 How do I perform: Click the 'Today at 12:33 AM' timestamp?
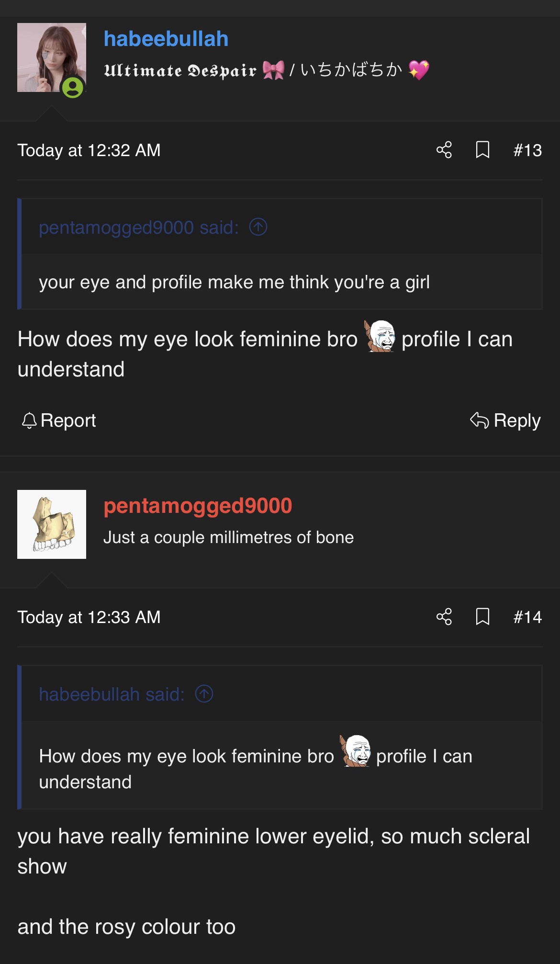(89, 617)
